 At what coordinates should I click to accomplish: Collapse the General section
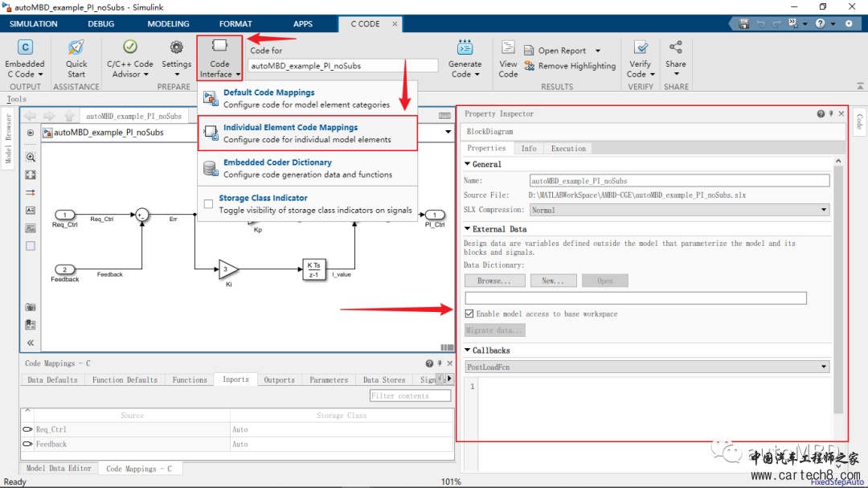[467, 164]
